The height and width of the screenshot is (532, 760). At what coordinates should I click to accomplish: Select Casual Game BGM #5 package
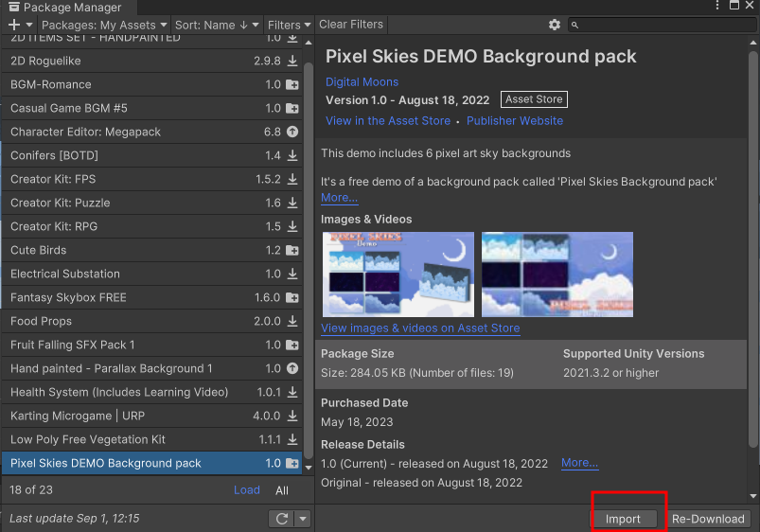(152, 108)
